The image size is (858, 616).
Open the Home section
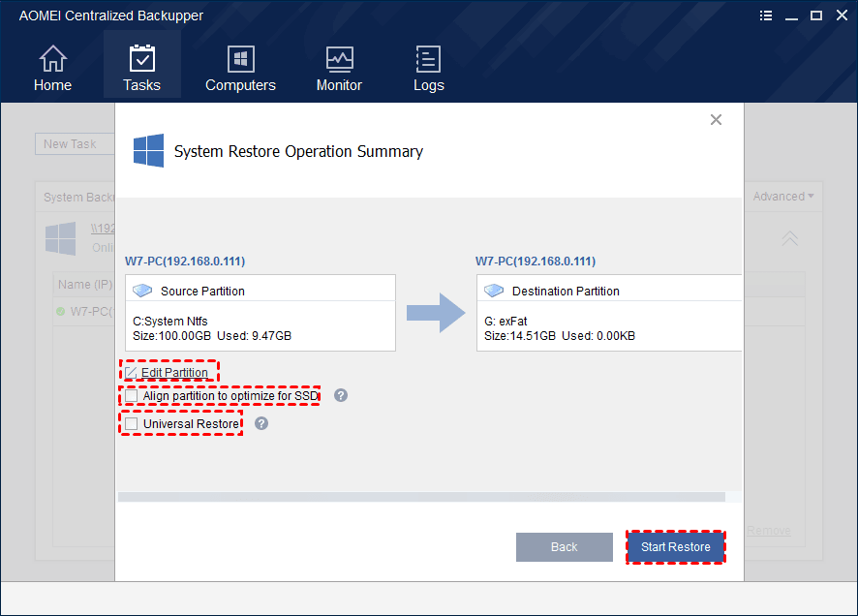(52, 68)
